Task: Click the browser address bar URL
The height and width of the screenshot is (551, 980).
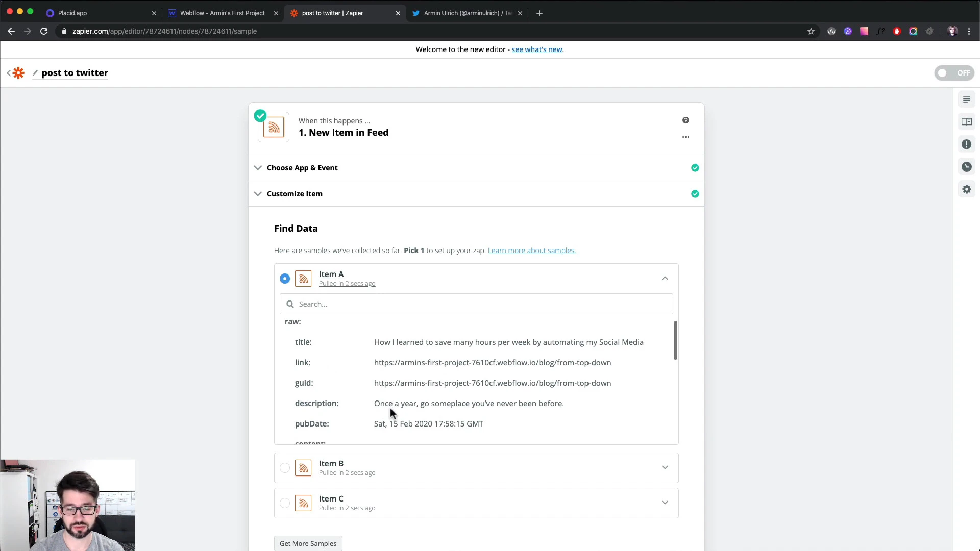Action: point(164,31)
